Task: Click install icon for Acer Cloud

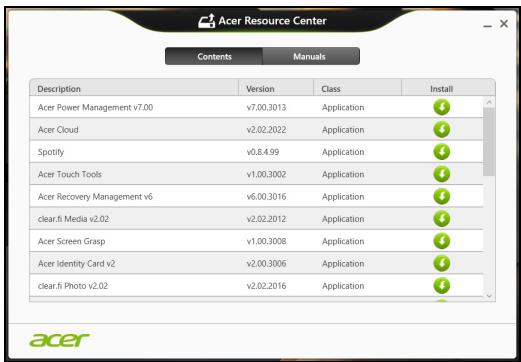Action: point(442,130)
